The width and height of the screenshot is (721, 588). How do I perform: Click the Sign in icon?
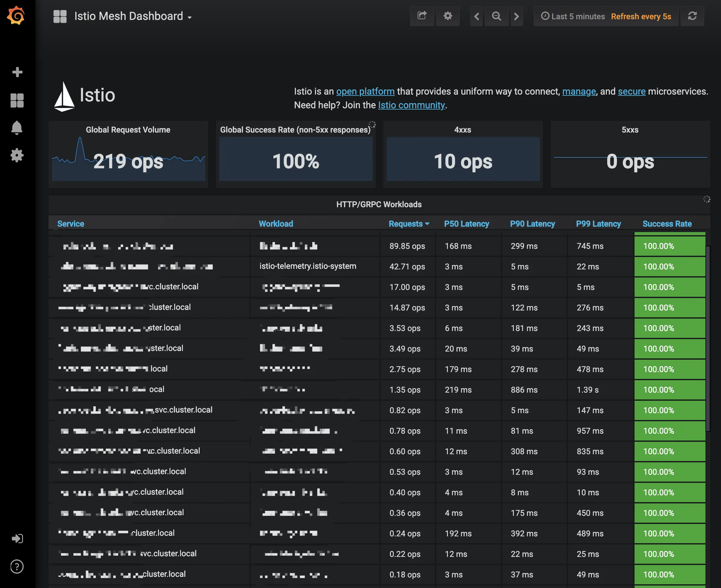(17, 538)
